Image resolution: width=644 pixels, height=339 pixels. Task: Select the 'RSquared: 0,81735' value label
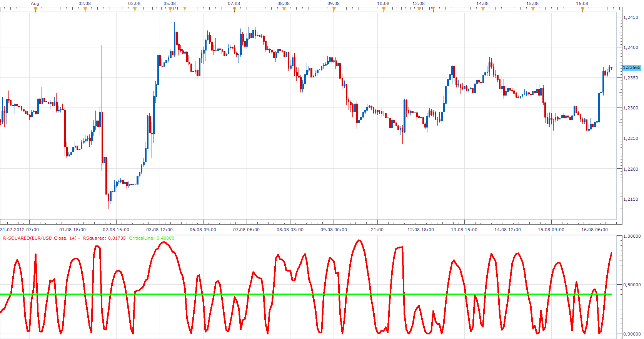pos(105,238)
